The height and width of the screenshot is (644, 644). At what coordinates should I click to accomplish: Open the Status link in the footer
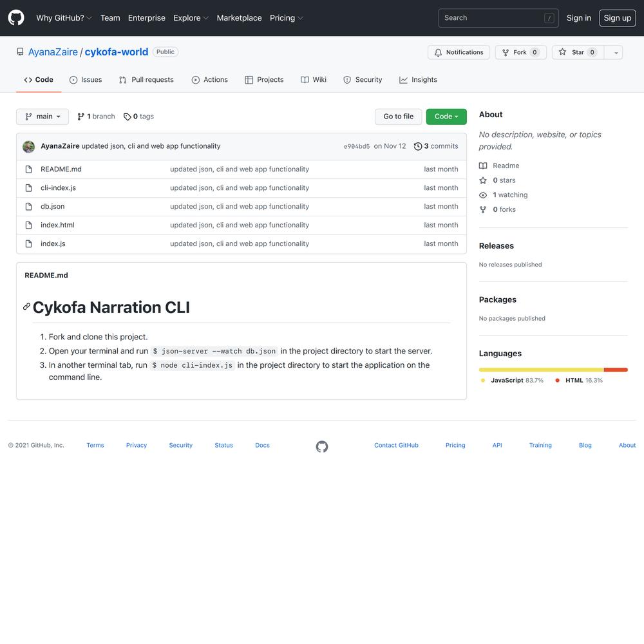[x=223, y=446]
